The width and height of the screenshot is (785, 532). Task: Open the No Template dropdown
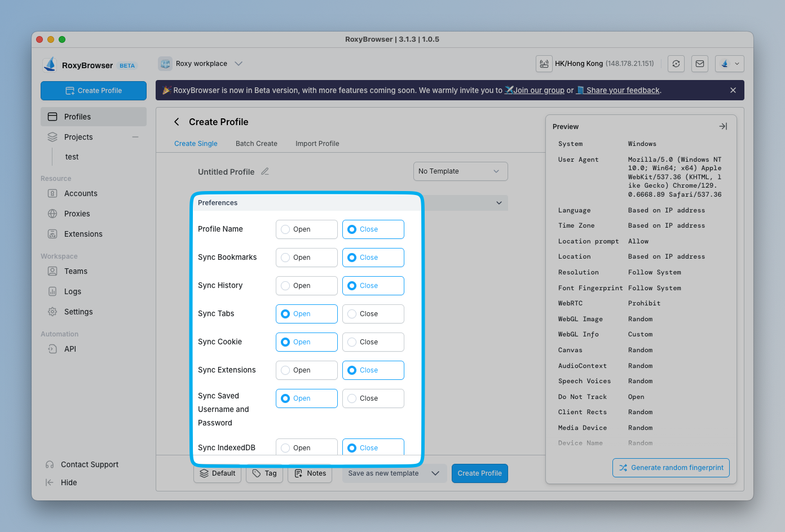pos(460,171)
